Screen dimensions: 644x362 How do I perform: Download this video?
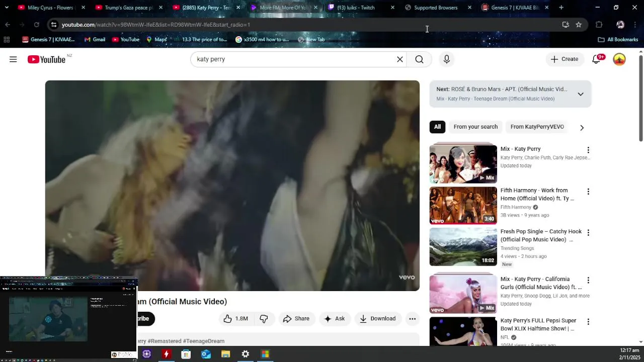pos(378,319)
